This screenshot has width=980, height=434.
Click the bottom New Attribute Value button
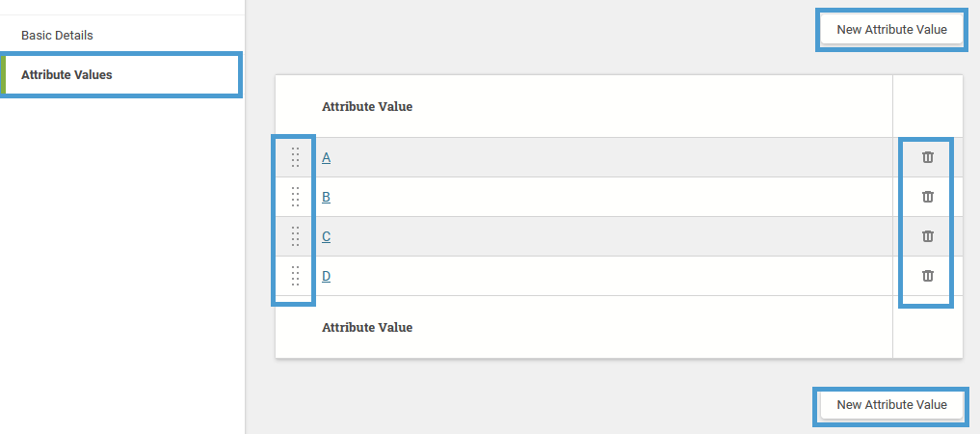tap(891, 405)
